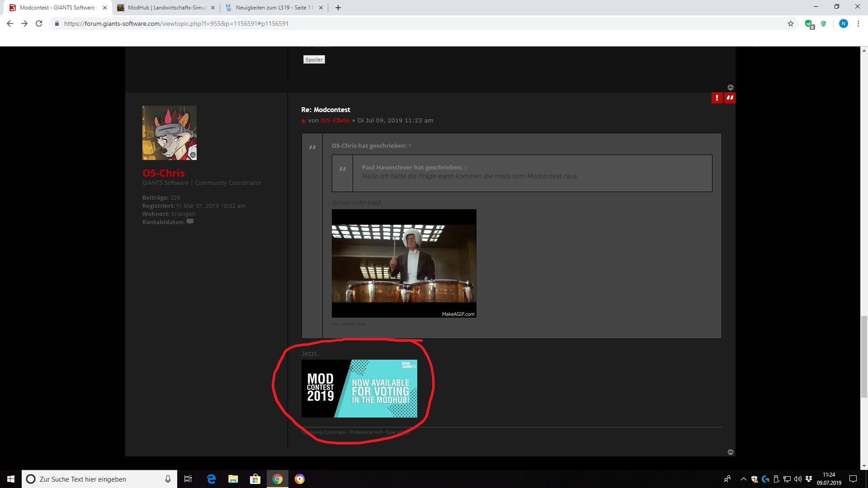Reload the forum page

[x=39, y=23]
